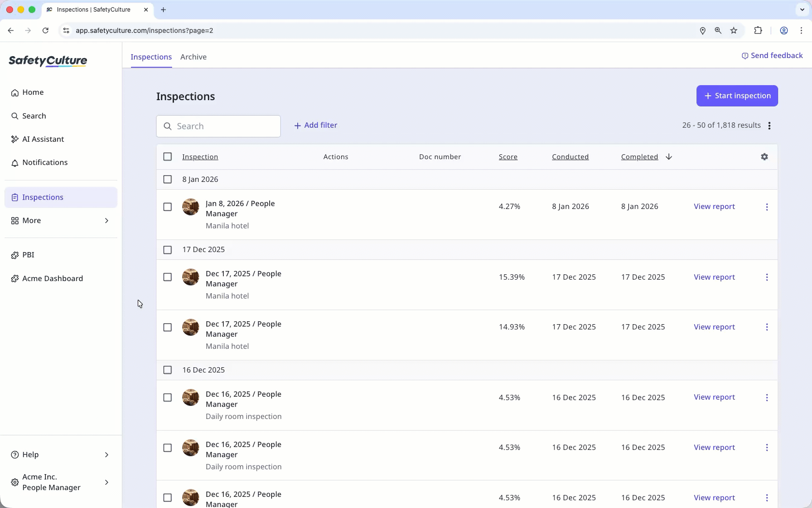812x508 pixels.
Task: Open Jan 8, 2026 / People Manager inspection
Action: click(x=240, y=209)
